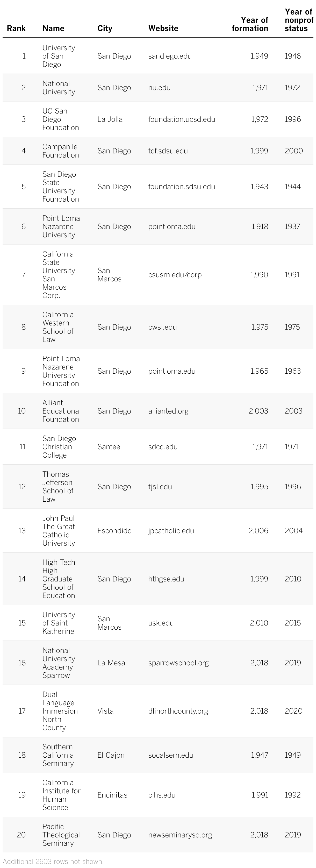The height and width of the screenshot is (868, 316).
Task: Open the jpcatholic.edu website link
Action: click(171, 531)
